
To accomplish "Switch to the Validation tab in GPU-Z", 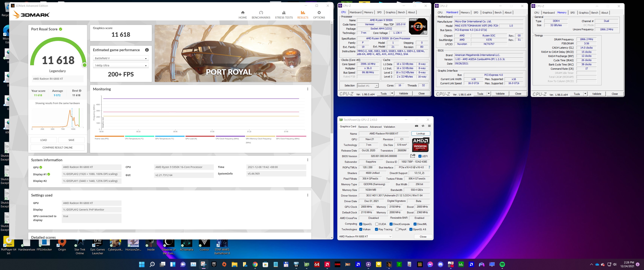I will (x=389, y=127).
